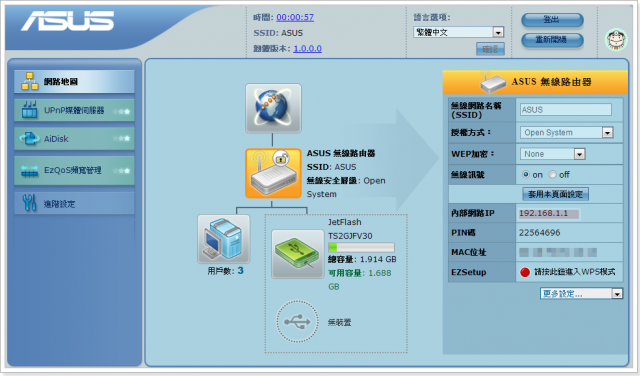Image resolution: width=640 pixels, height=376 pixels.
Task: Apply the settings on this page
Action: coord(556,194)
